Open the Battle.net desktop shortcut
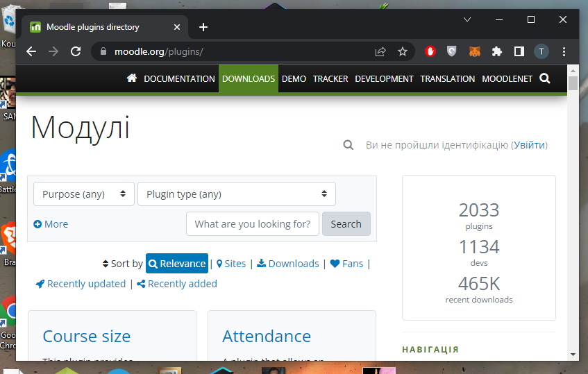Image resolution: width=588 pixels, height=374 pixels. [x=8, y=171]
